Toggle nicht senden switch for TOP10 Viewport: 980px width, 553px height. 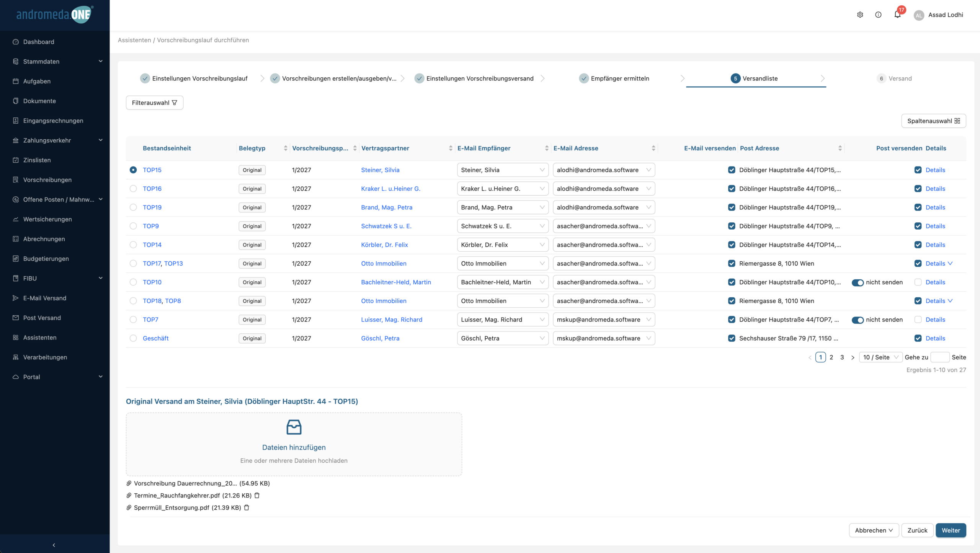tap(857, 282)
